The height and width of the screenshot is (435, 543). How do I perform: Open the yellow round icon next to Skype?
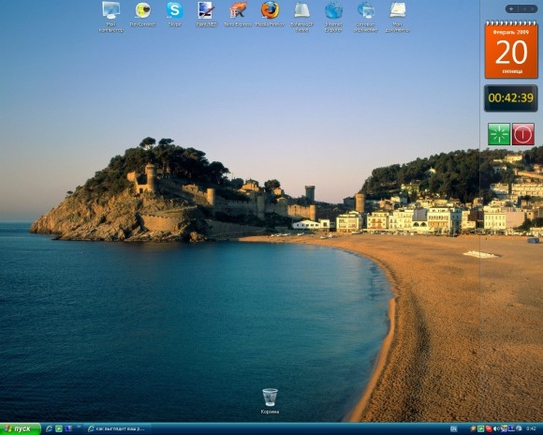coord(143,14)
